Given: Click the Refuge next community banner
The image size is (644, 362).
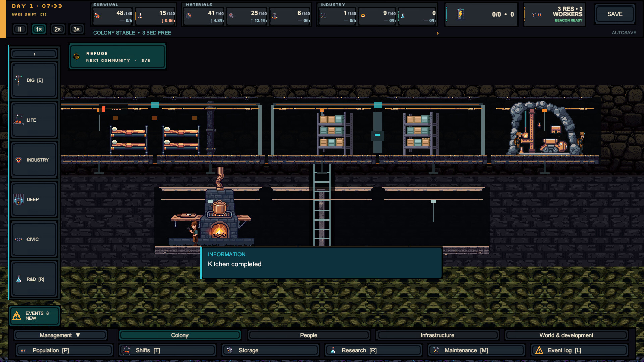Looking at the screenshot, I should [117, 57].
